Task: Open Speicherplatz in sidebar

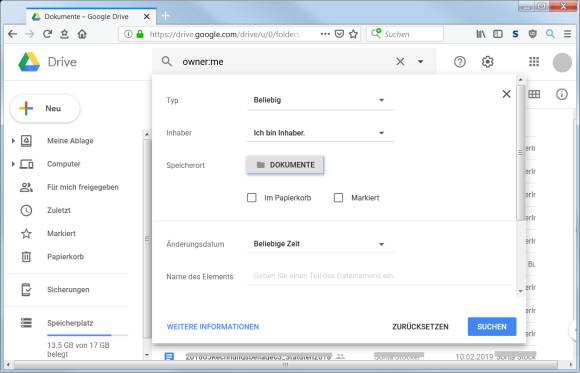Action: point(70,323)
